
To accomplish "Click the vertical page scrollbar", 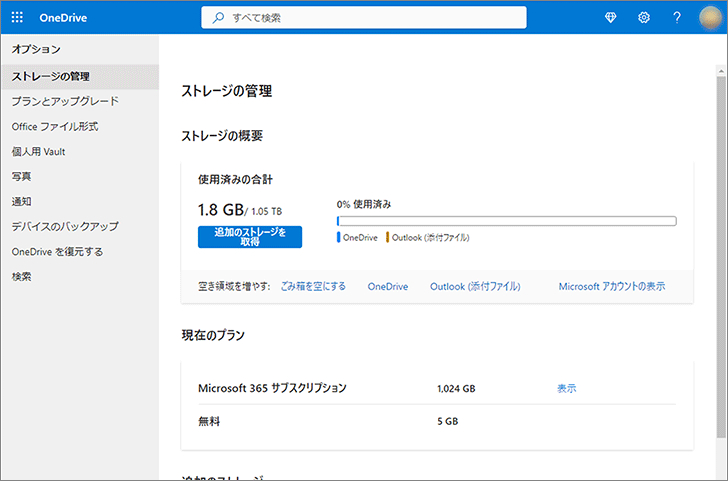I will (721, 257).
